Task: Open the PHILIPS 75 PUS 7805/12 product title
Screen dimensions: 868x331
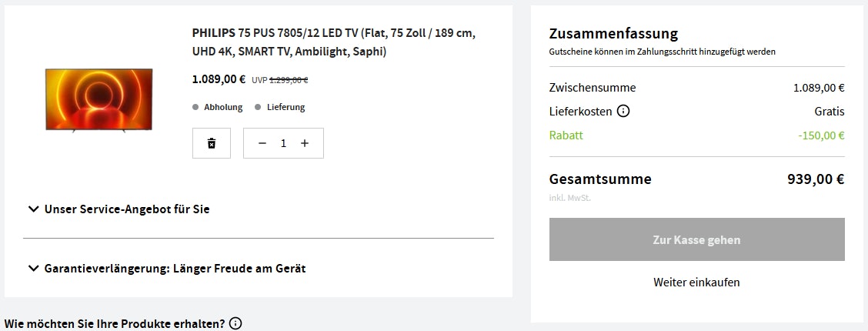Action: (333, 42)
